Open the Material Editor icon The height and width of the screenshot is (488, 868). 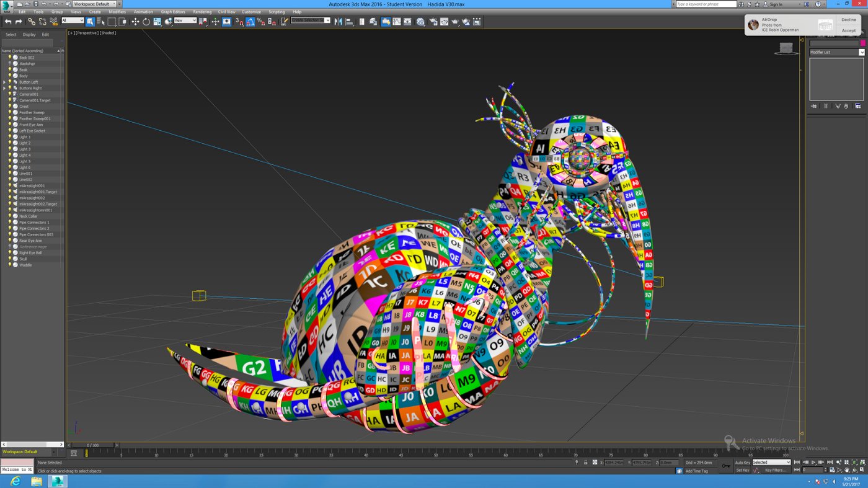[x=420, y=22]
